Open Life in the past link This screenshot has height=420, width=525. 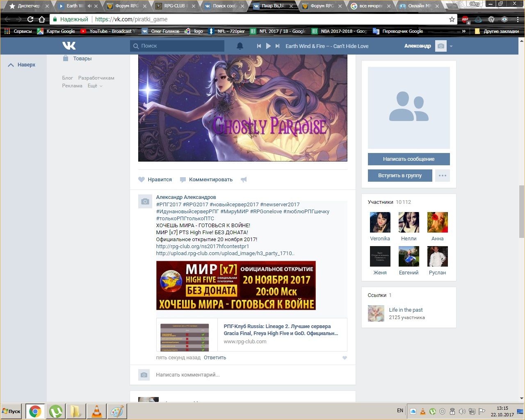coord(406,310)
